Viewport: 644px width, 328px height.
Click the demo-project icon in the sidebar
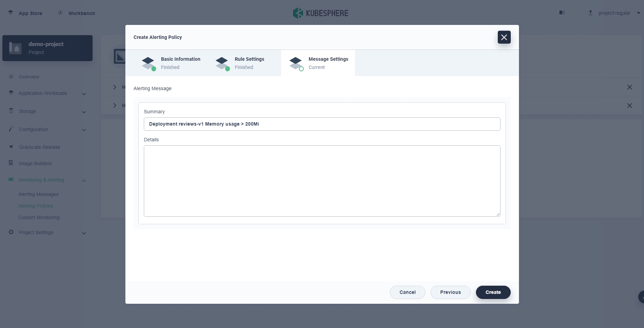(x=15, y=48)
